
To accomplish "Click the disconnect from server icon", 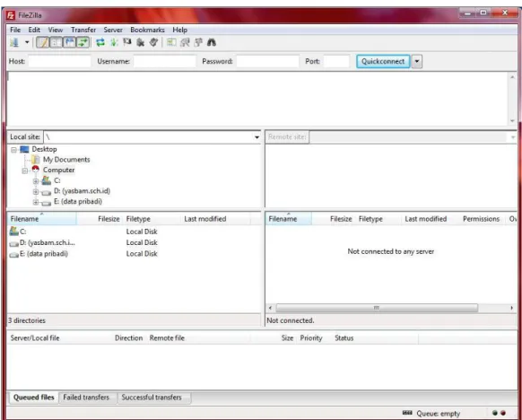I will 141,42.
